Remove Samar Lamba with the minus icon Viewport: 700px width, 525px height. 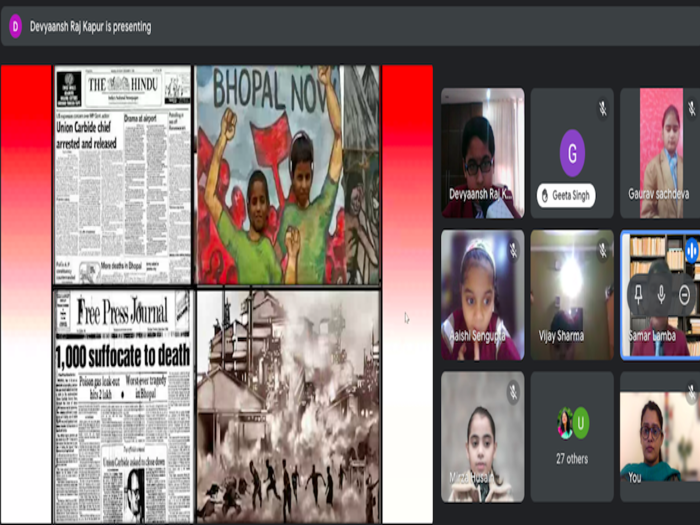(x=684, y=295)
